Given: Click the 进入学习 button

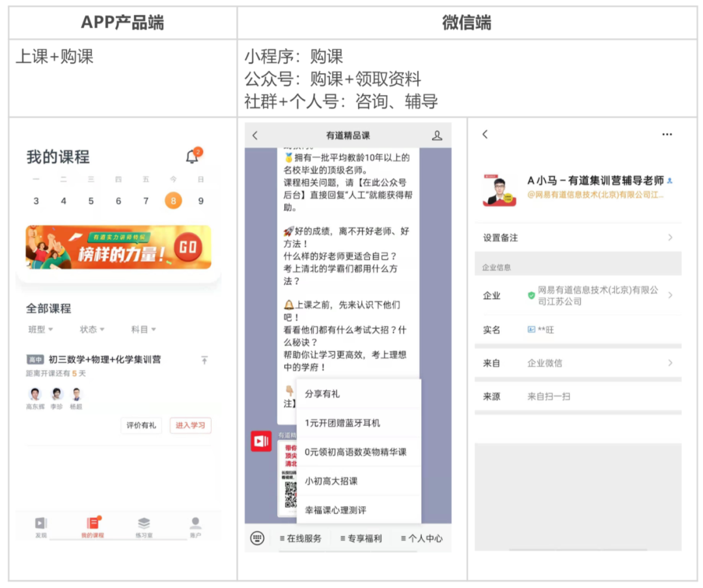Looking at the screenshot, I should [x=191, y=425].
